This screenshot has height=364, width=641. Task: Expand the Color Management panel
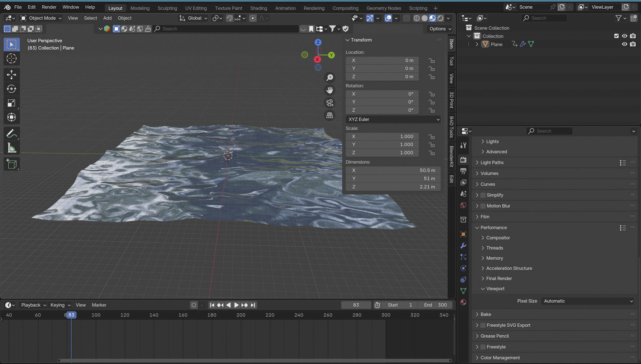pyautogui.click(x=477, y=358)
